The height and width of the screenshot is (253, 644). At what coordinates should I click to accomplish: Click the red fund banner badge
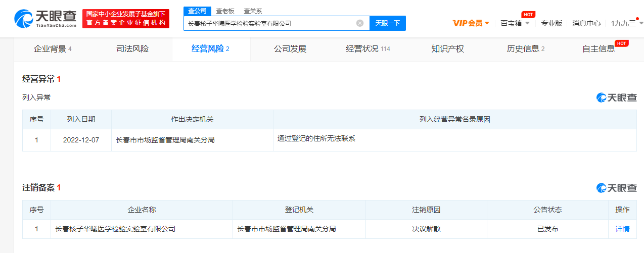(x=126, y=19)
